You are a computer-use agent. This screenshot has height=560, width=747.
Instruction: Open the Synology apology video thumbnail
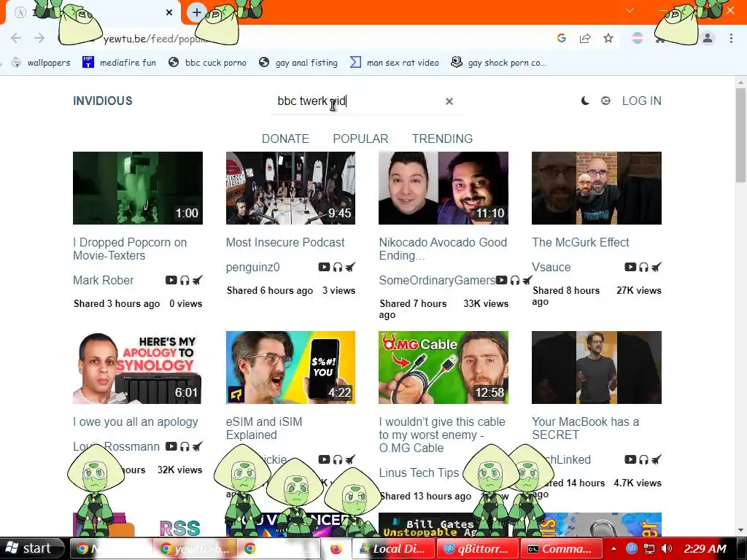(138, 367)
